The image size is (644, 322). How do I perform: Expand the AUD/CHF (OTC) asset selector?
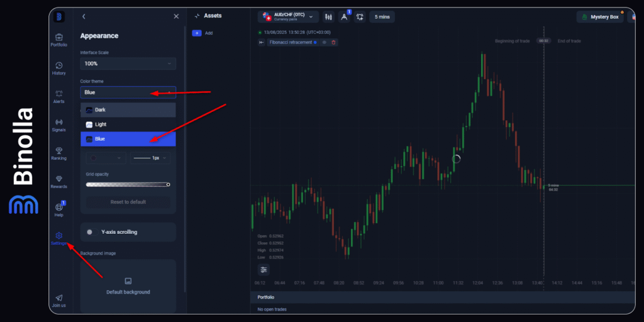click(x=286, y=17)
